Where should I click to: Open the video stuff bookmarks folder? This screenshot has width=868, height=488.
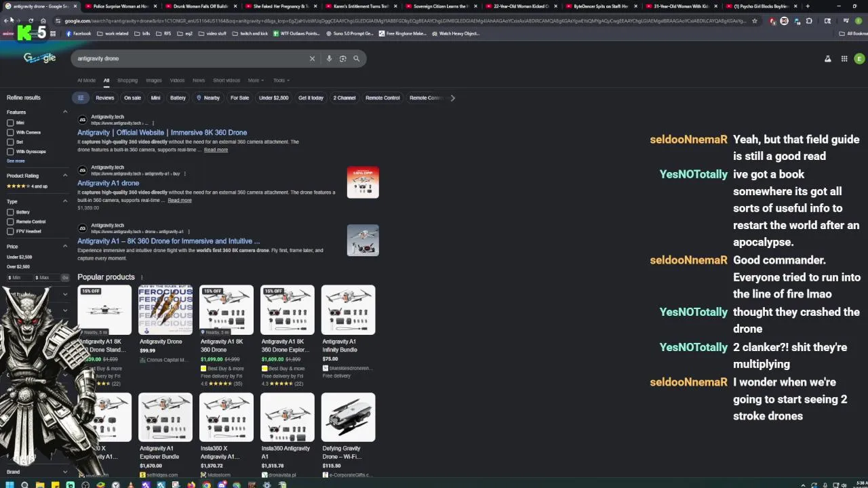click(x=212, y=33)
